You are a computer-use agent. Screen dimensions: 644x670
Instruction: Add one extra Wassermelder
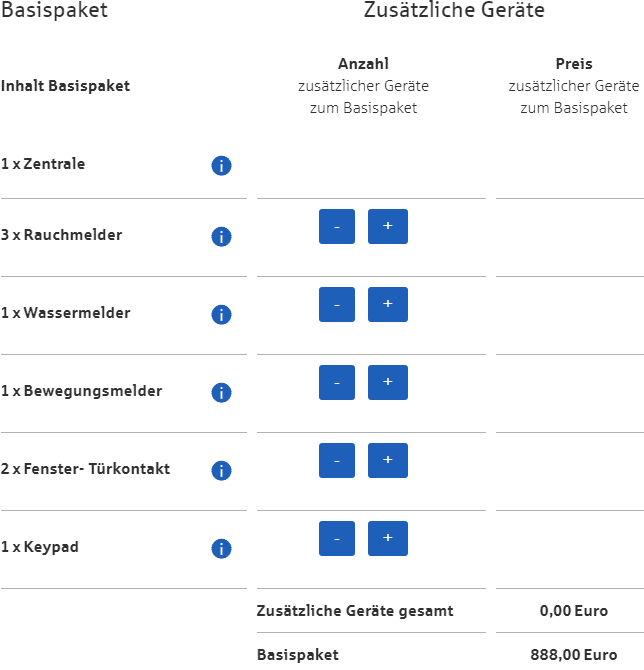click(x=388, y=304)
